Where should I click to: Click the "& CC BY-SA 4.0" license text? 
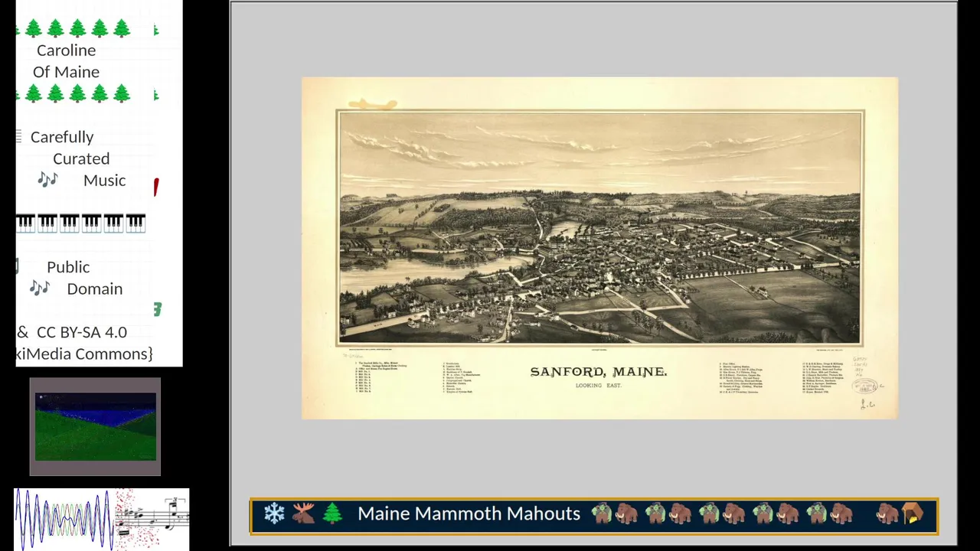[x=72, y=331]
